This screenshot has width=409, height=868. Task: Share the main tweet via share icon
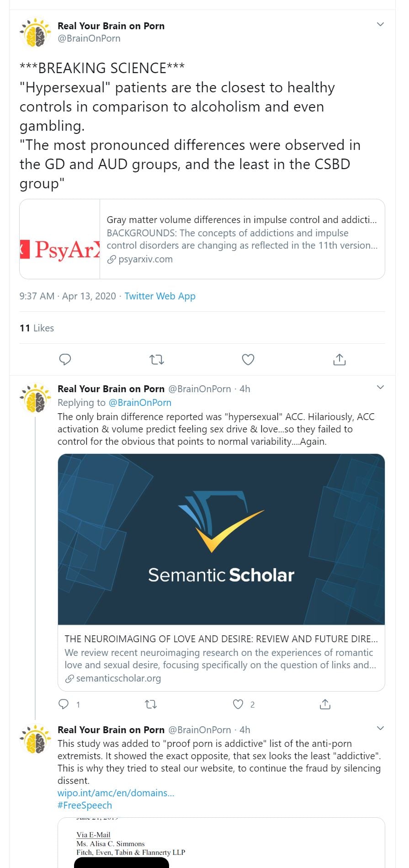point(339,360)
